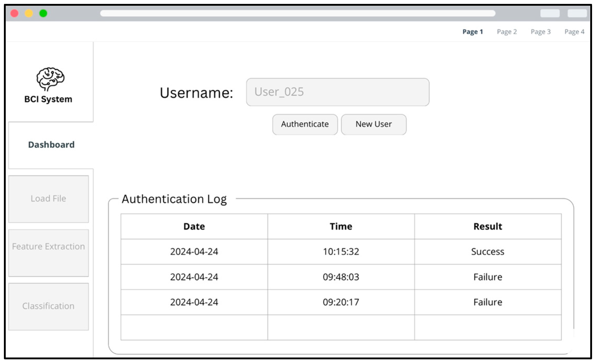The width and height of the screenshot is (597, 364).
Task: Click the yellow minimize window dot
Action: [x=29, y=13]
